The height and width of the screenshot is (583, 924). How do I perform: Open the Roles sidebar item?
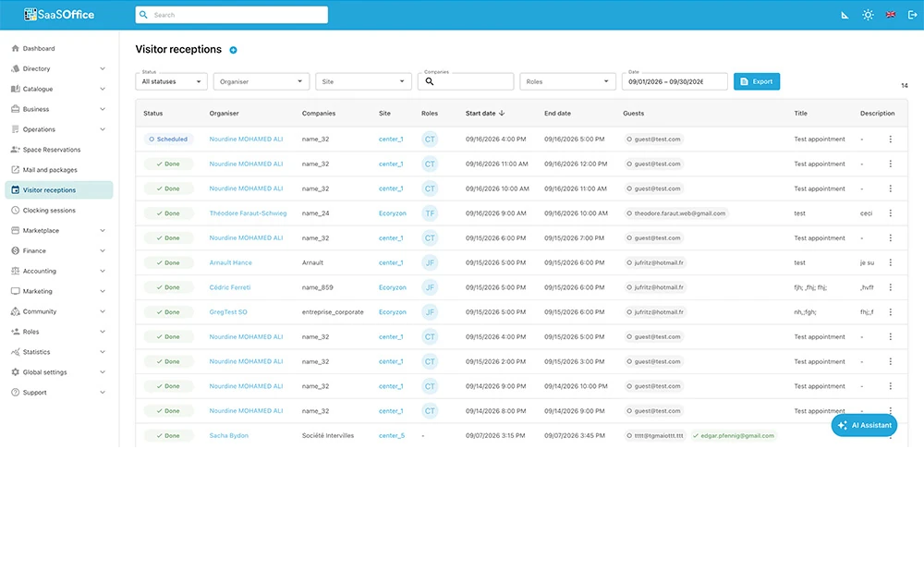tap(59, 332)
